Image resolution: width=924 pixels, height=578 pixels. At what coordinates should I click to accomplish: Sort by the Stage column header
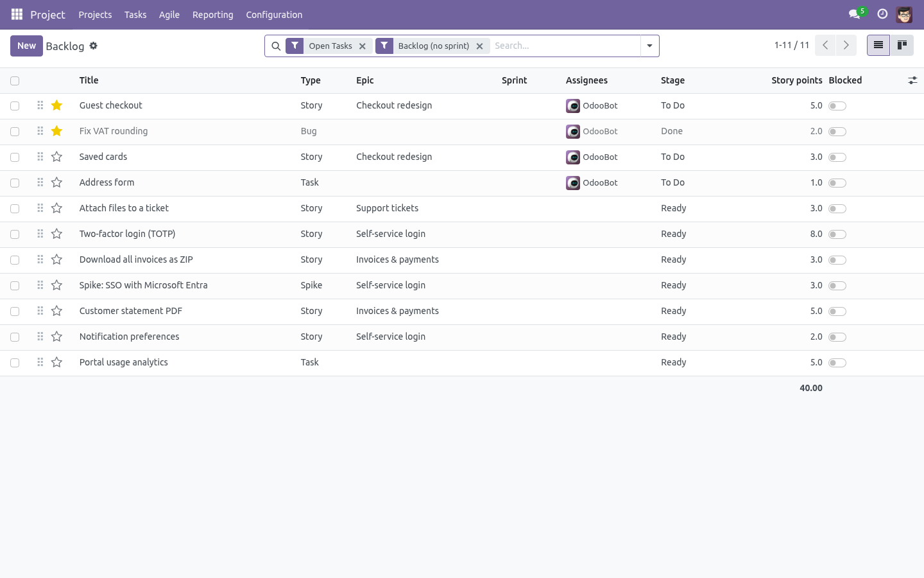click(x=672, y=80)
